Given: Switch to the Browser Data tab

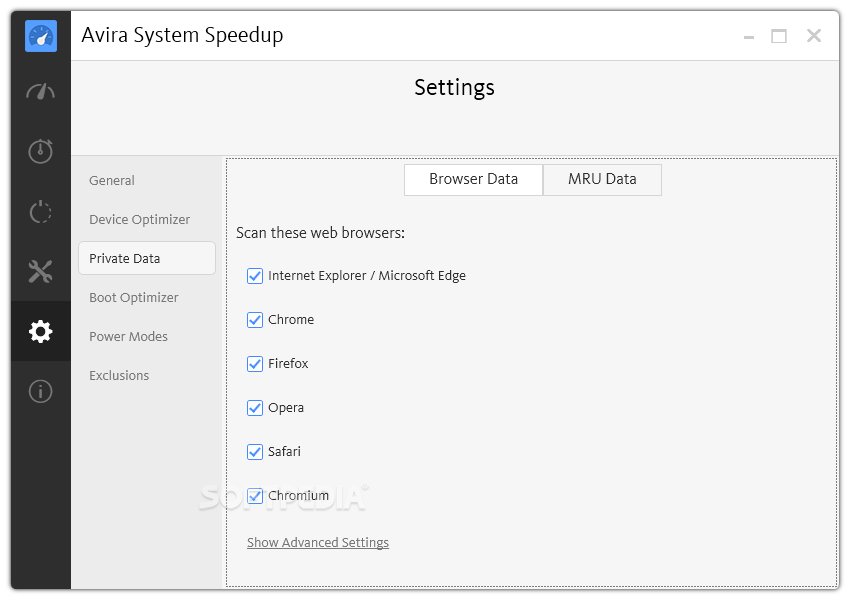Looking at the screenshot, I should pyautogui.click(x=473, y=179).
